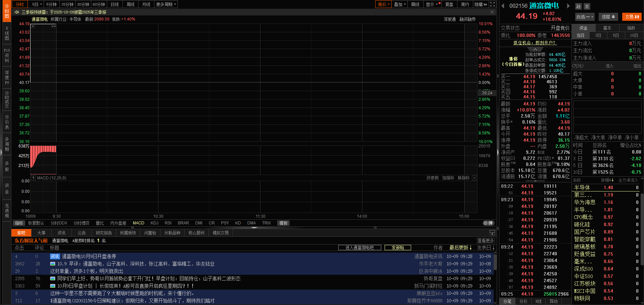
Task: Click image icon on 10月9日早盘计划 post
Action: (53, 286)
